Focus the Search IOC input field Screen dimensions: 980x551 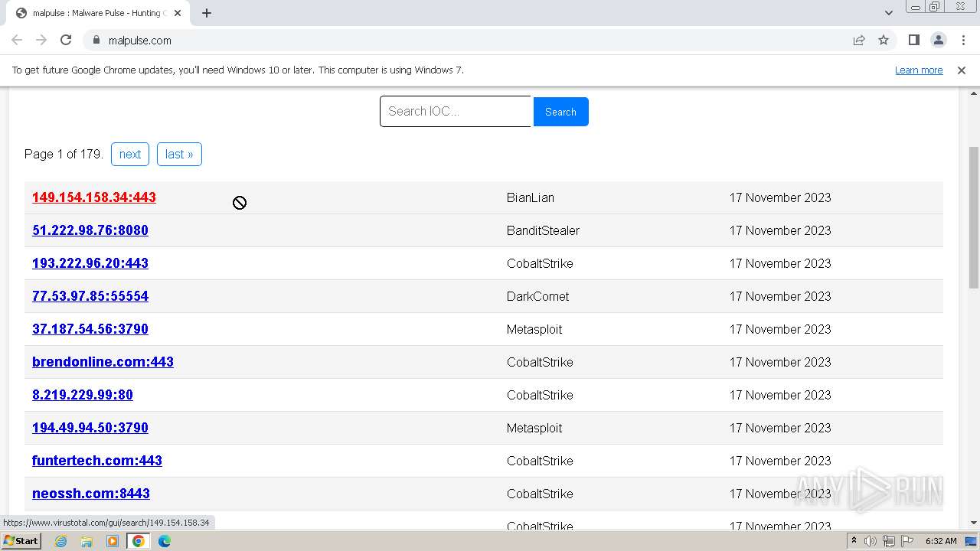click(456, 111)
